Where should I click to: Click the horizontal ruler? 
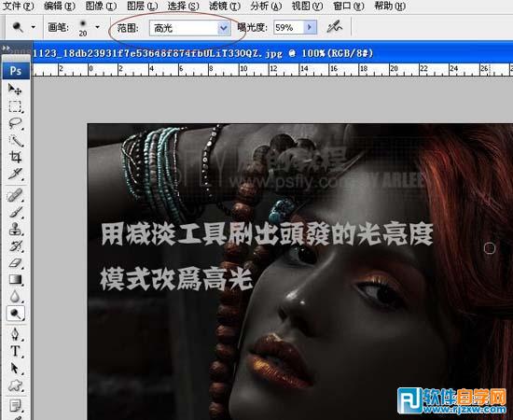pos(272,69)
